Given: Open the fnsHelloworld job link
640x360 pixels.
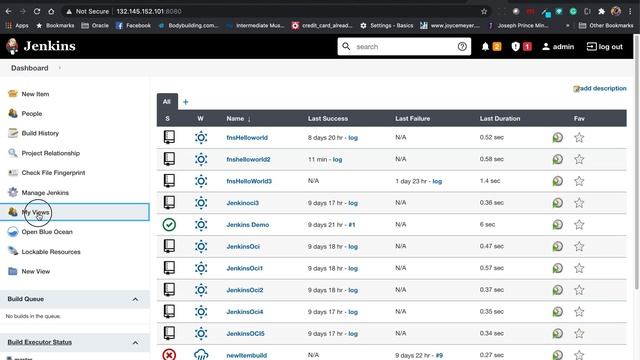Looking at the screenshot, I should tap(247, 138).
